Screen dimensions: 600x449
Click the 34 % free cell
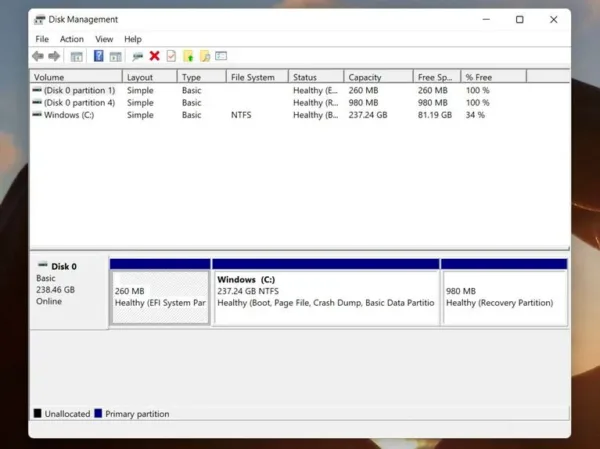point(475,115)
